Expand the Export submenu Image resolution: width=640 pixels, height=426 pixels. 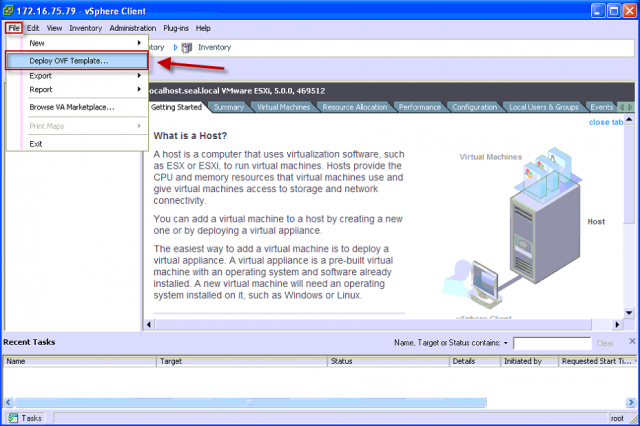click(78, 76)
